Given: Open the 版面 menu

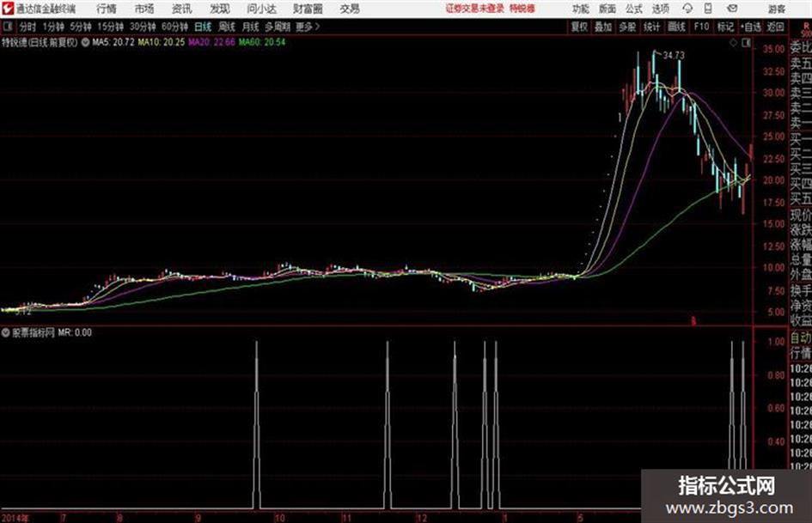Looking at the screenshot, I should [x=607, y=9].
